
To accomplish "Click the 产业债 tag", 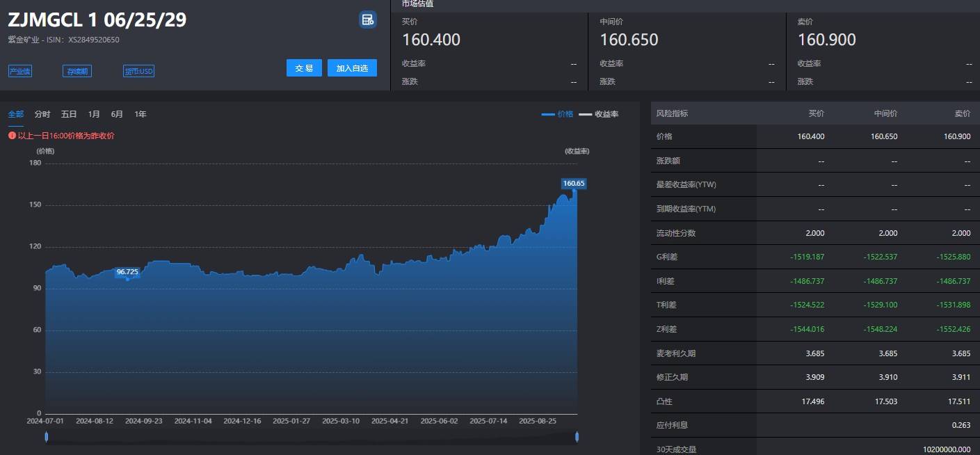I will (x=19, y=70).
